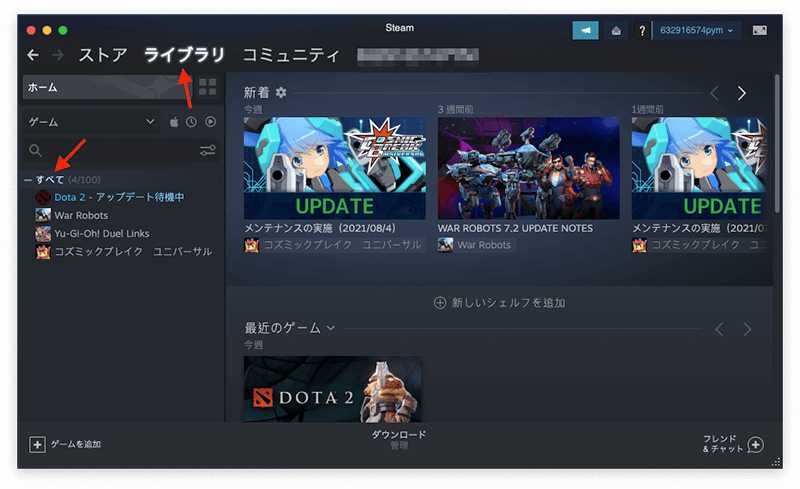Open the War Robots 7.2 news thumbnail

point(529,168)
